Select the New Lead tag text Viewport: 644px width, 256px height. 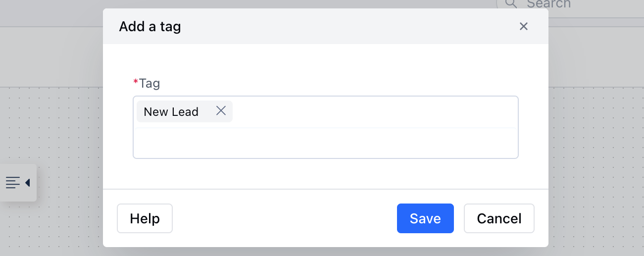[x=171, y=112]
